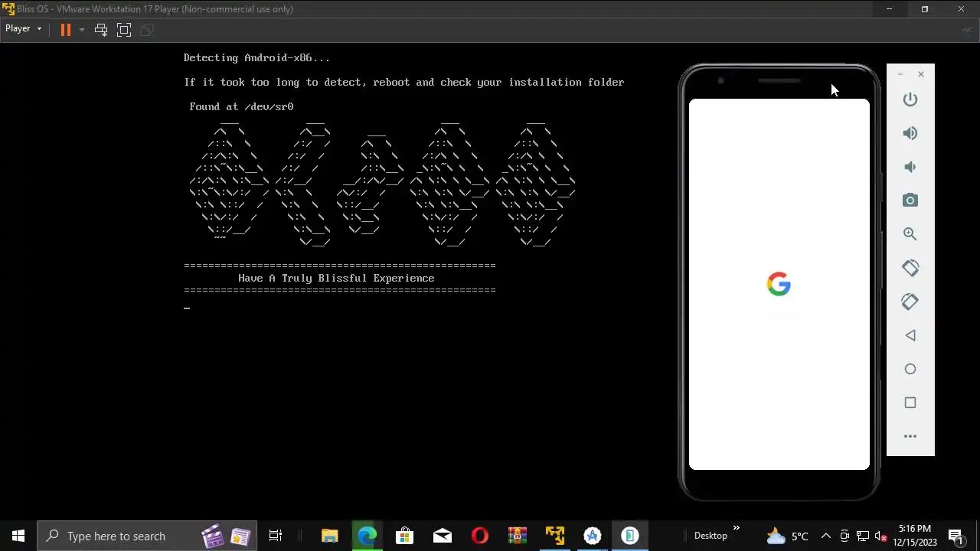This screenshot has height=551, width=980.
Task: Switch to Microsoft Edge on the taskbar
Action: tap(367, 536)
